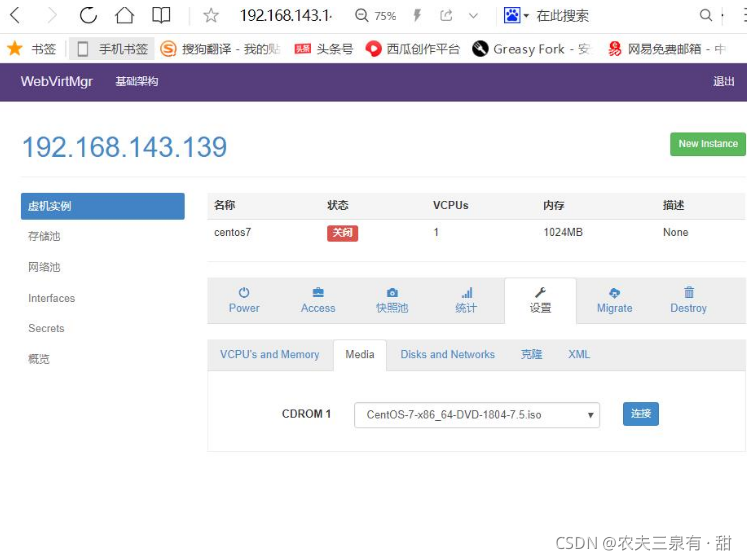Open the 头条号 bookmark
The width and height of the screenshot is (747, 560).
[323, 49]
